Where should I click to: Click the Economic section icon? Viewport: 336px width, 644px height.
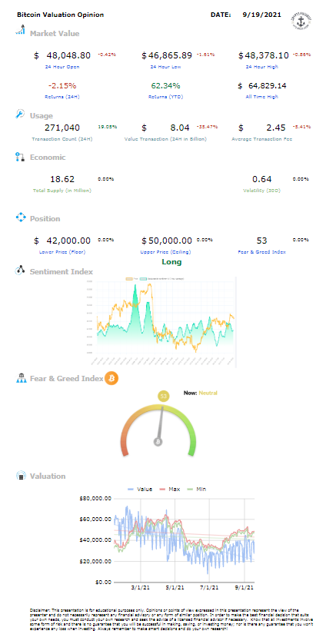coord(20,157)
